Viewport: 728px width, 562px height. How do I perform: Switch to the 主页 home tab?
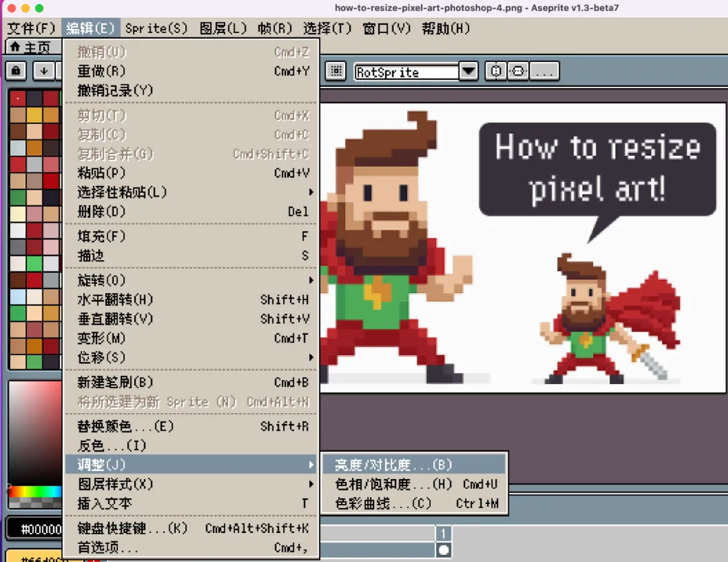(32, 47)
